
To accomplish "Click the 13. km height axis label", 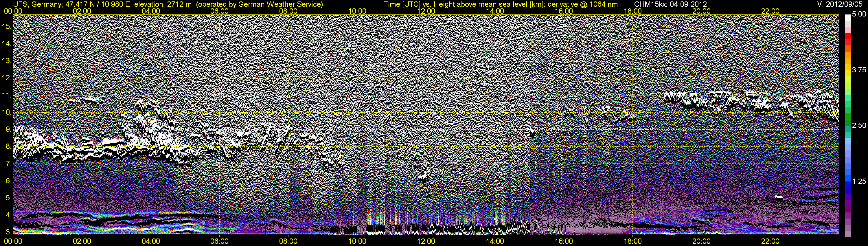I will pyautogui.click(x=7, y=61).
